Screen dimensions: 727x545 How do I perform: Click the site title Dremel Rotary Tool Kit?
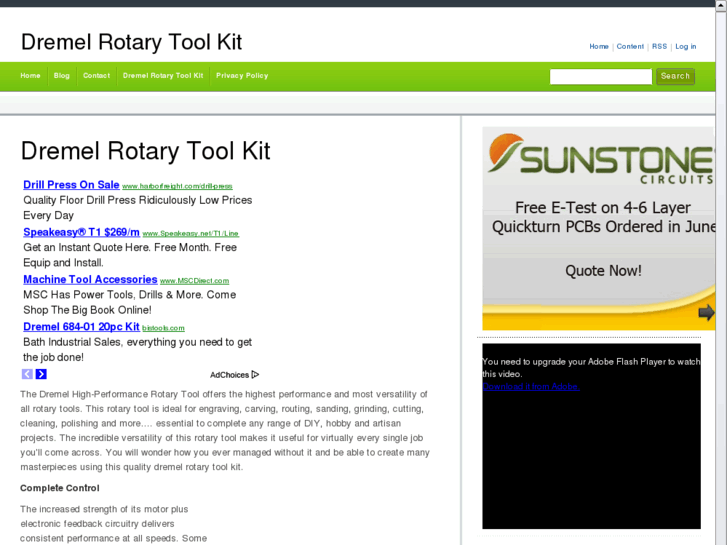tap(131, 42)
